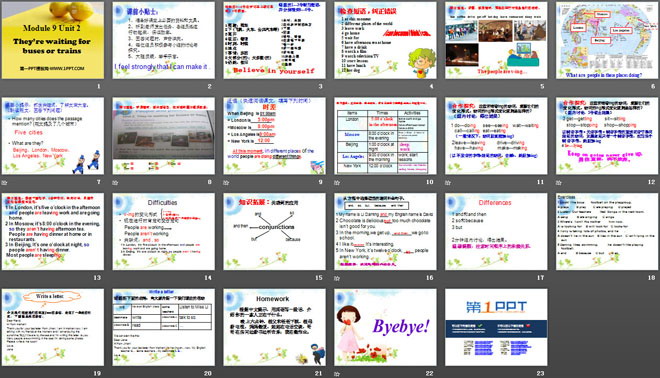This screenshot has height=378, width=660.
Task: Select slide 3 'Believe in yourself'
Action: tap(274, 40)
